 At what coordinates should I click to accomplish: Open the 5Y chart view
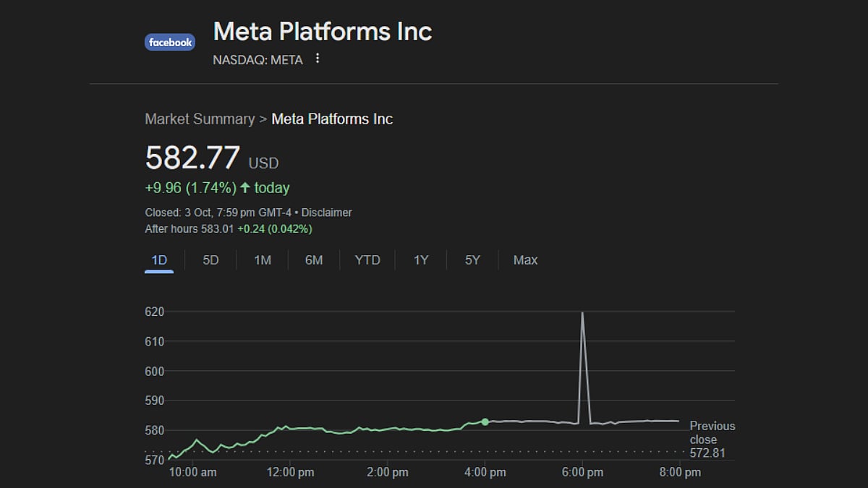point(472,260)
